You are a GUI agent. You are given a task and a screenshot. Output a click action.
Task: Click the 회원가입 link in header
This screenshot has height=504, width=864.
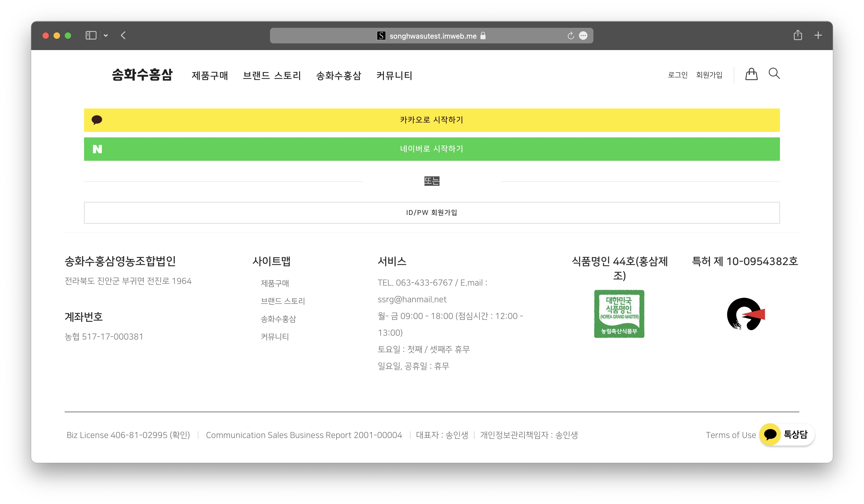coord(709,75)
